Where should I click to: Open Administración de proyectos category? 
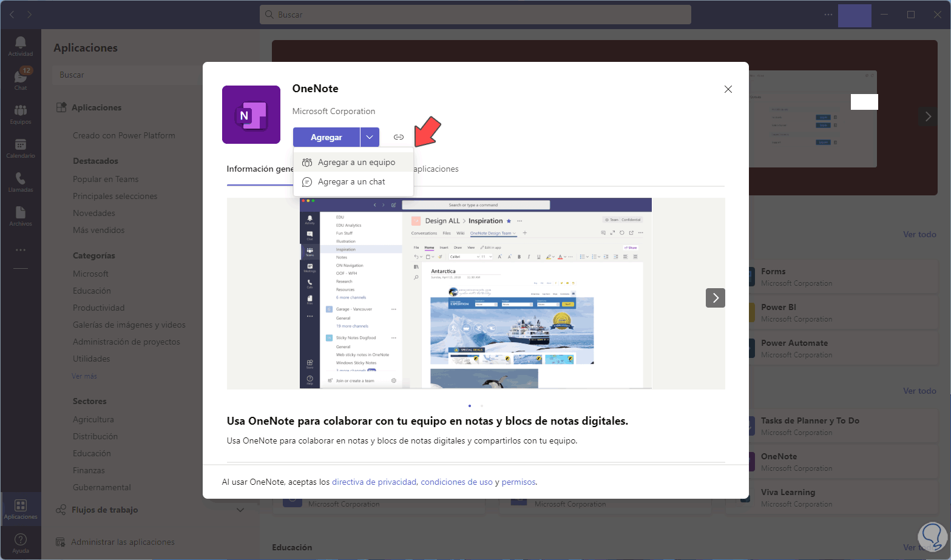coord(126,342)
